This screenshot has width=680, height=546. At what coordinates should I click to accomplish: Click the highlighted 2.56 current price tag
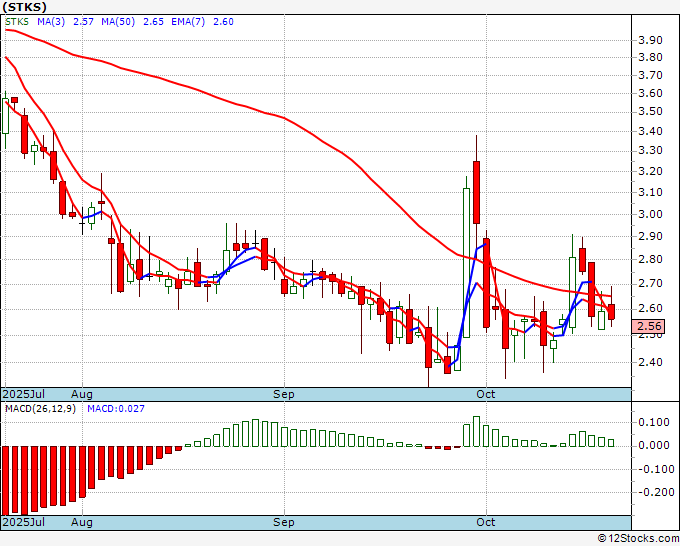(x=648, y=326)
